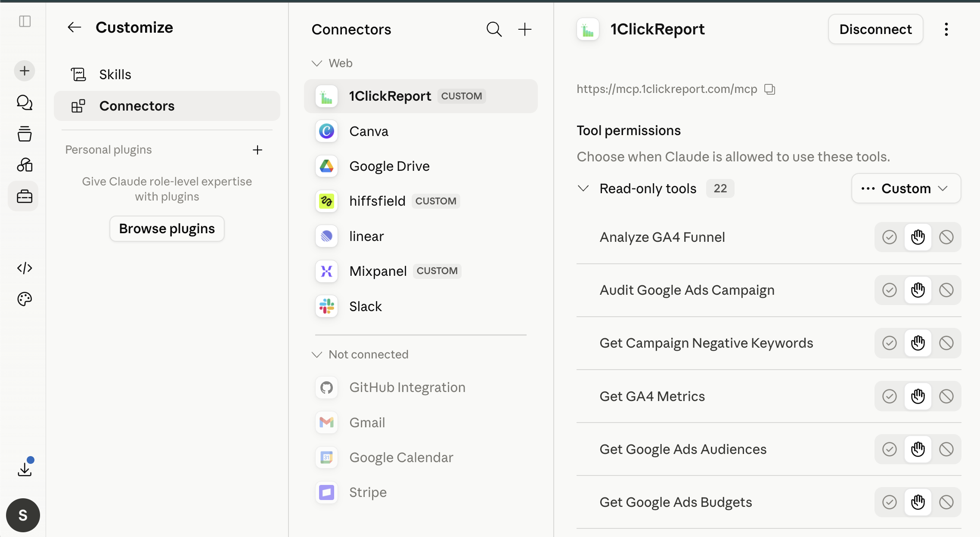Select the hiffsfield custom connector
This screenshot has width=980, height=537.
coord(421,201)
